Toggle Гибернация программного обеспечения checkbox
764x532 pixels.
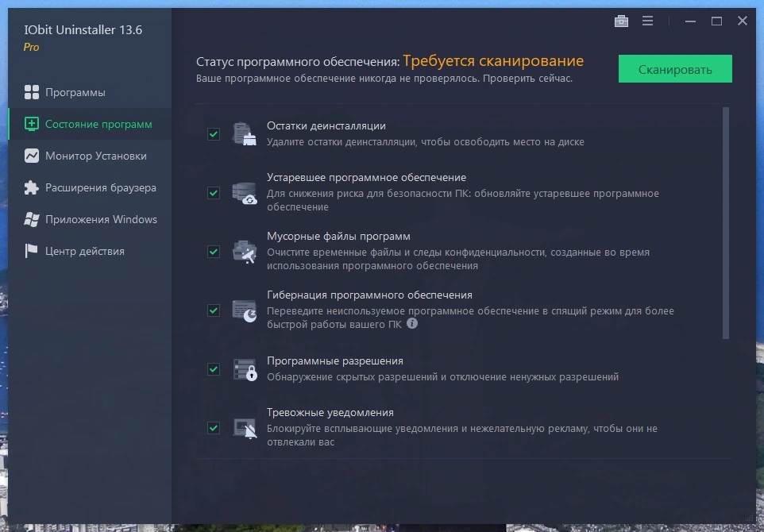coord(214,310)
